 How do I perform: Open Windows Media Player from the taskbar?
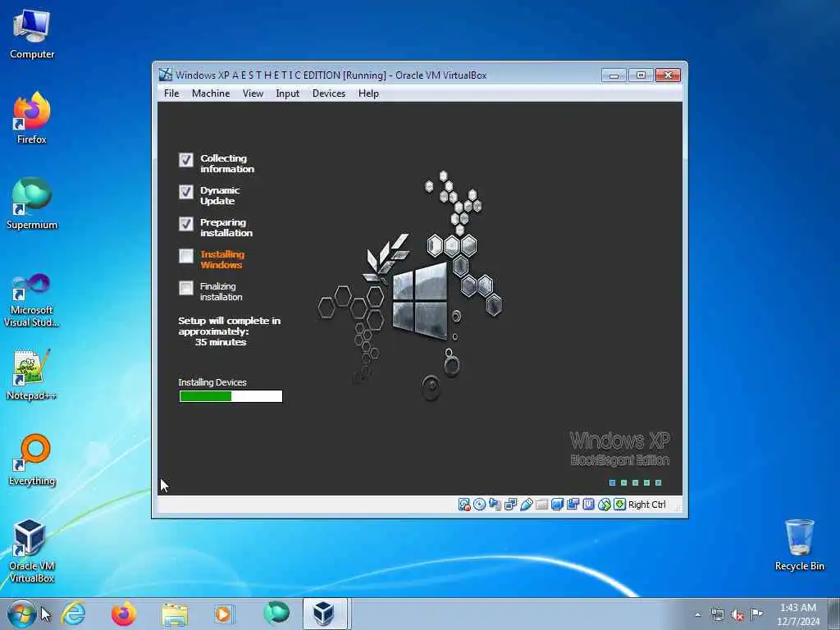(x=223, y=614)
